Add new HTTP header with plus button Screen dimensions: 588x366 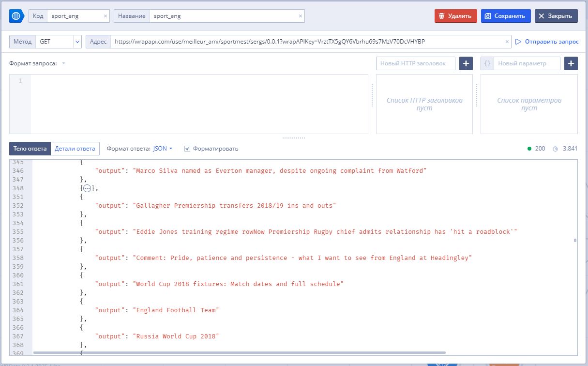tap(466, 63)
